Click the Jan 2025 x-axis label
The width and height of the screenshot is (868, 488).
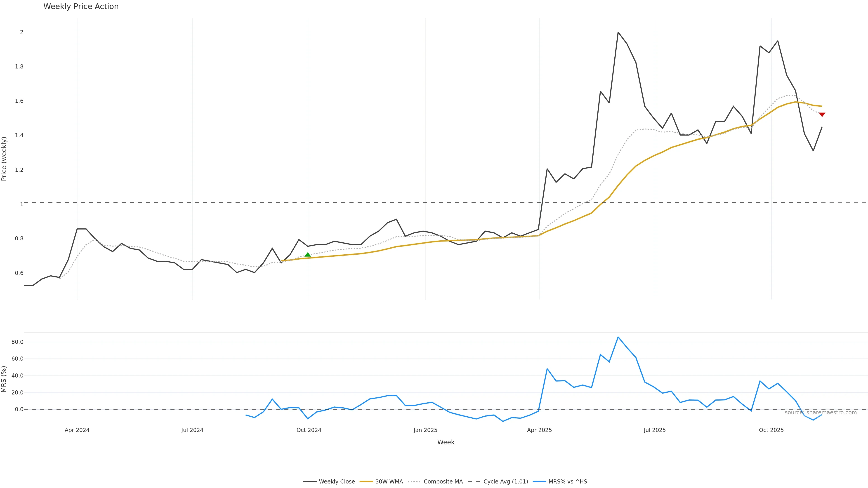click(x=425, y=430)
